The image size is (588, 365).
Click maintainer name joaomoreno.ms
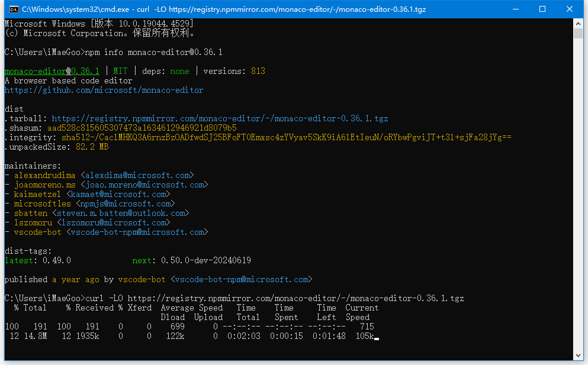[45, 185]
